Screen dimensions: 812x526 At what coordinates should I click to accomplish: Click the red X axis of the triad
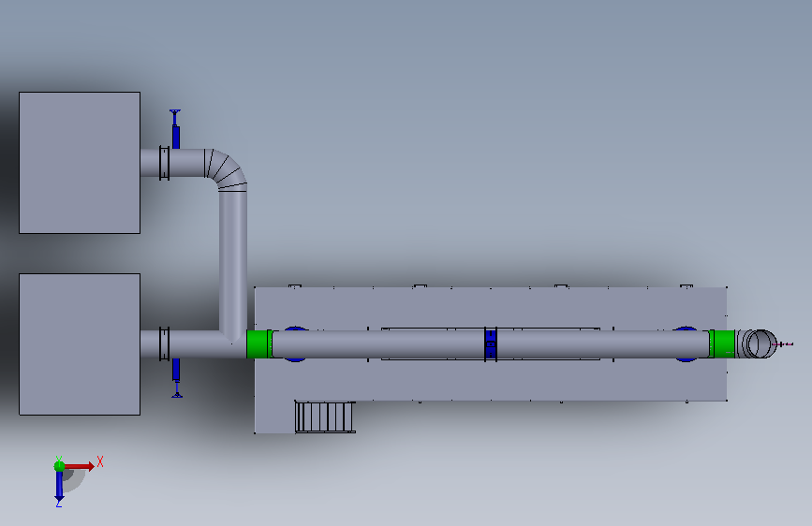(x=80, y=466)
